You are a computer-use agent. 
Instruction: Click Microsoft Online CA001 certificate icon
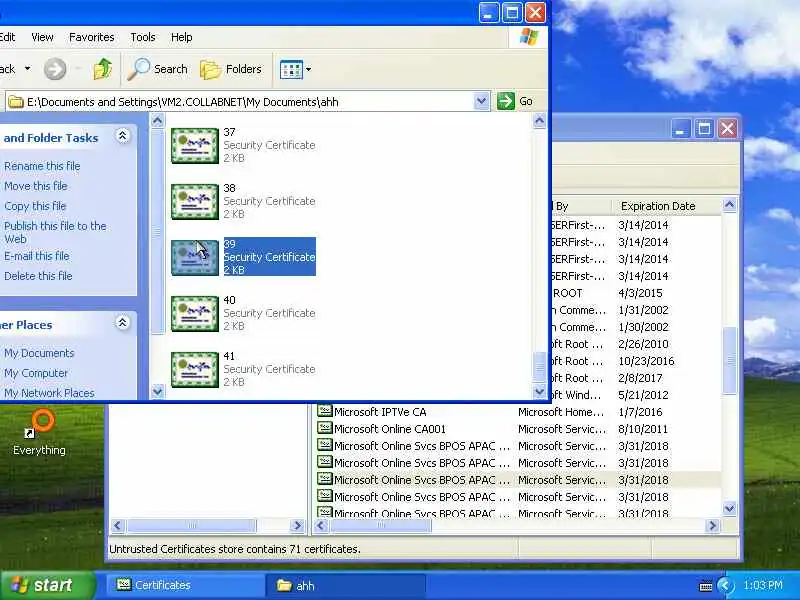point(324,428)
